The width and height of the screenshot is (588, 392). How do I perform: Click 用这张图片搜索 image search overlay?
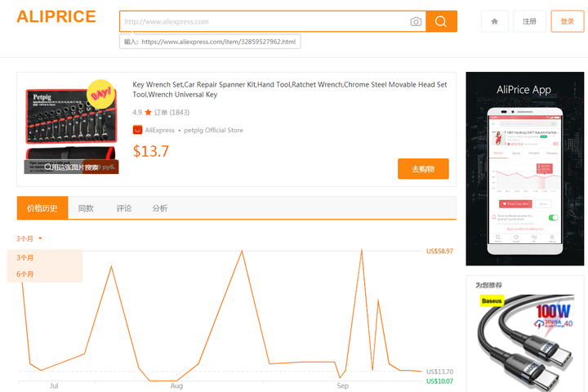(x=71, y=167)
